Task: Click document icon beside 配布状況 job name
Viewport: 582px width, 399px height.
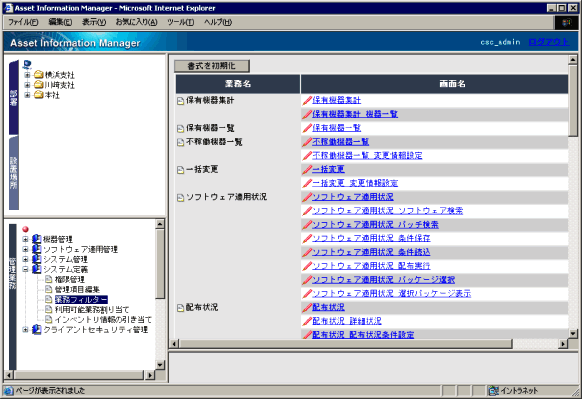Action: pyautogui.click(x=180, y=308)
